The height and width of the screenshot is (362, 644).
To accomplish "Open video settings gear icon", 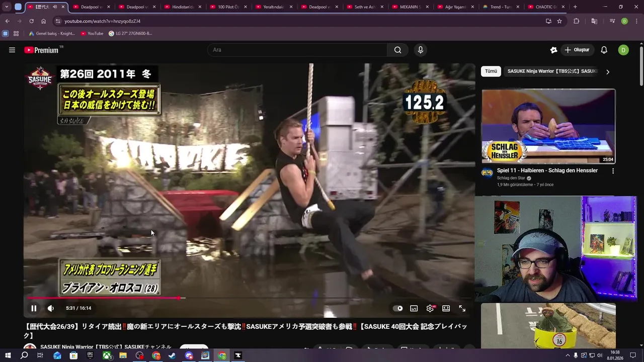I will 430,308.
